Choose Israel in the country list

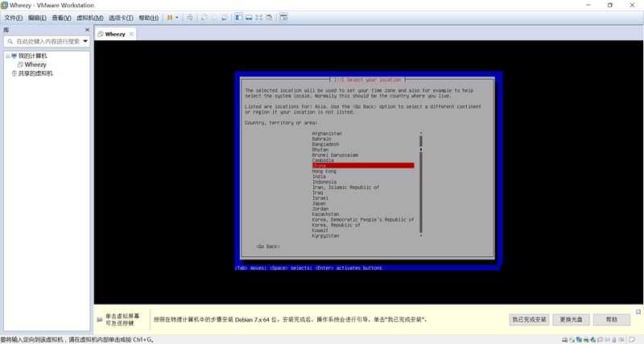pos(320,198)
